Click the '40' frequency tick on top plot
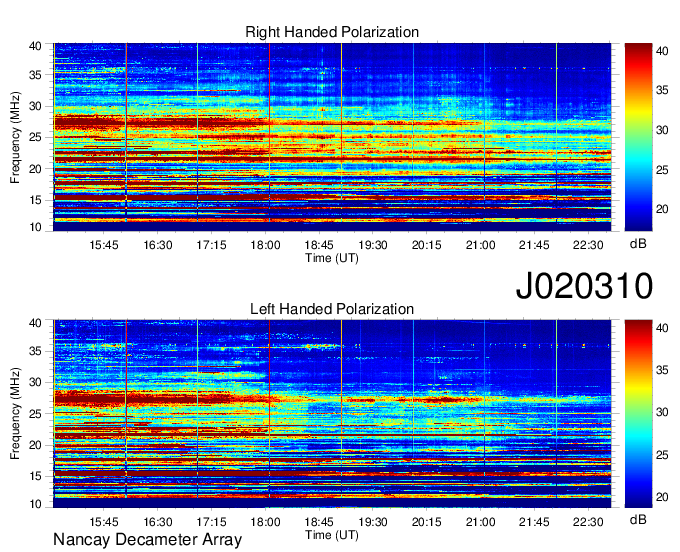The width and height of the screenshot is (680, 552). click(x=35, y=46)
